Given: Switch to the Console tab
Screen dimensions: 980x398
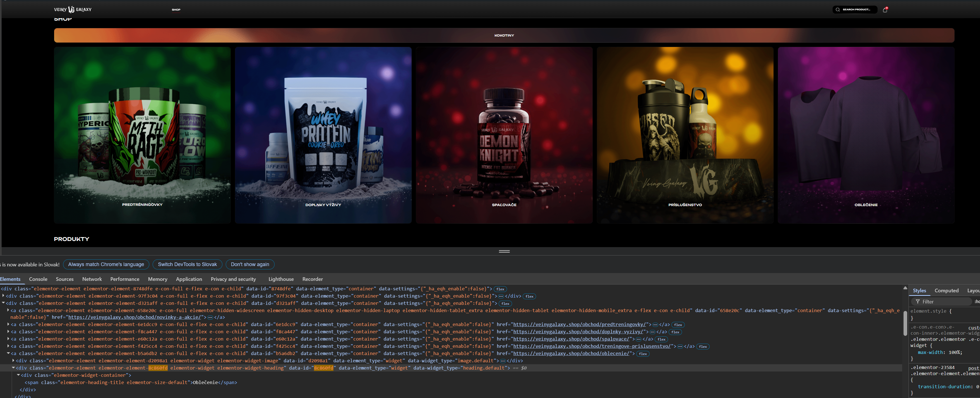Looking at the screenshot, I should [38, 279].
